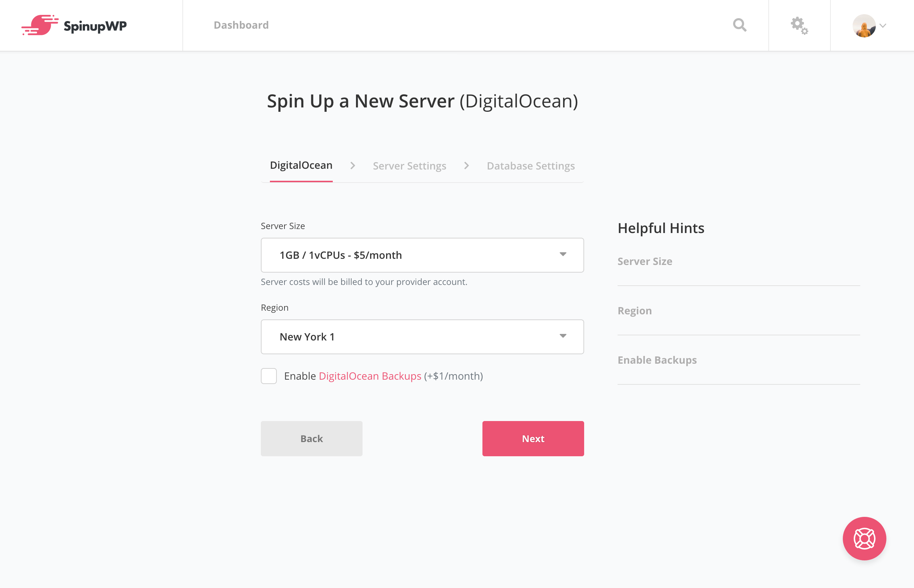914x588 pixels.
Task: Switch to the Server Settings tab
Action: pos(410,165)
